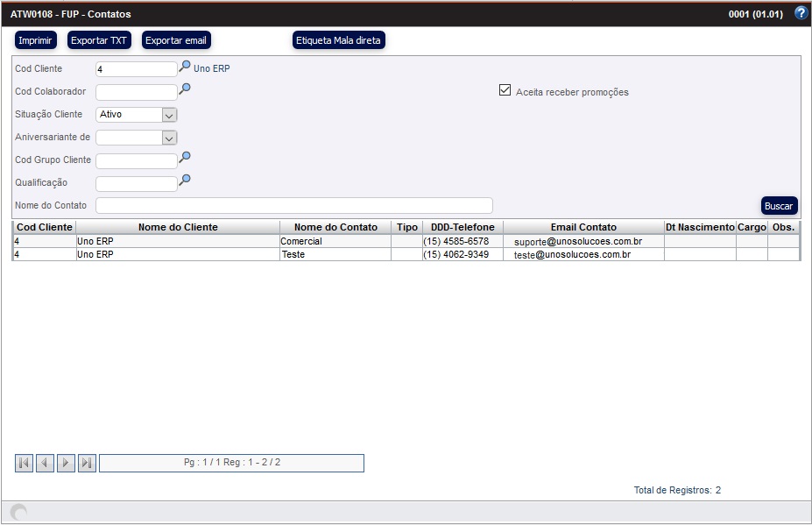Click the Qualificação lookup magnifier icon
This screenshot has width=812, height=525.
click(185, 180)
